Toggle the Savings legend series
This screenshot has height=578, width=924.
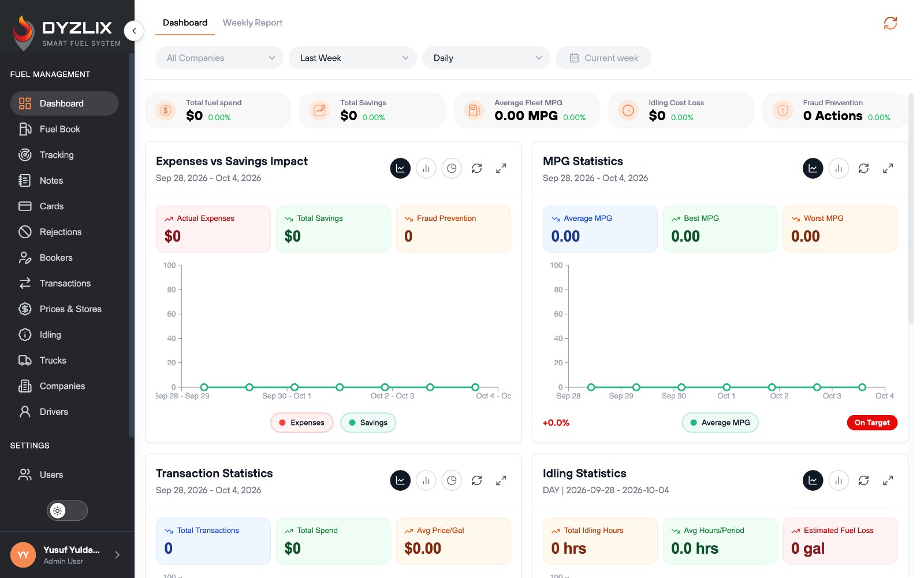(368, 423)
